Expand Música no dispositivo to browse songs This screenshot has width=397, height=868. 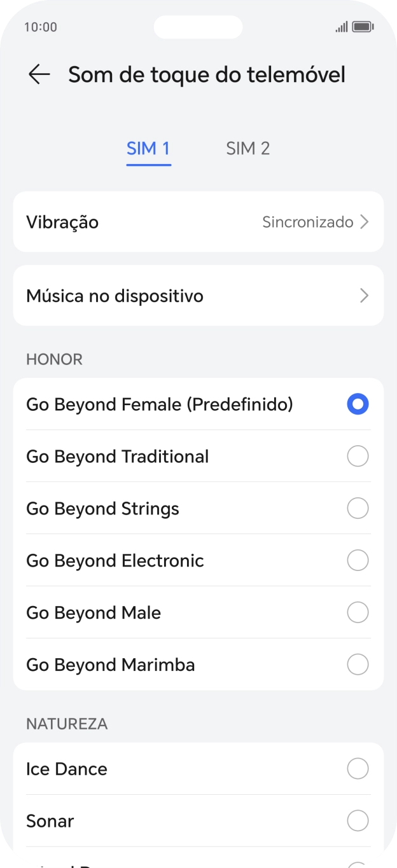198,296
